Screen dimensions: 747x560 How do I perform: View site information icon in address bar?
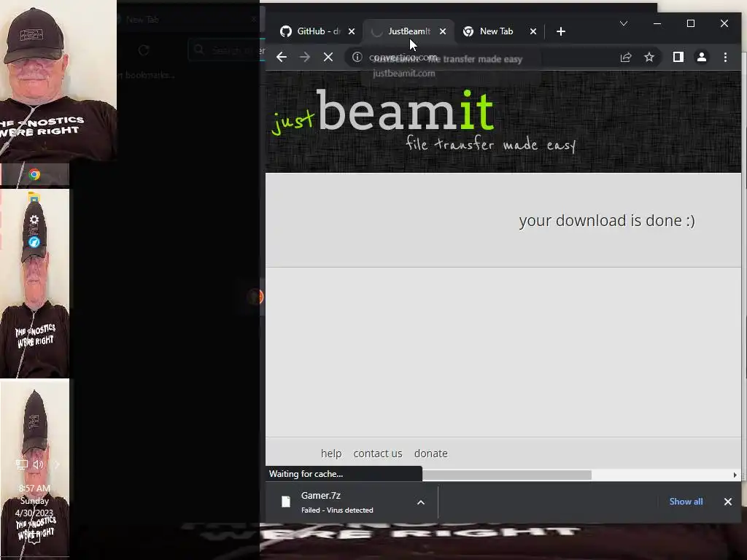(x=357, y=58)
